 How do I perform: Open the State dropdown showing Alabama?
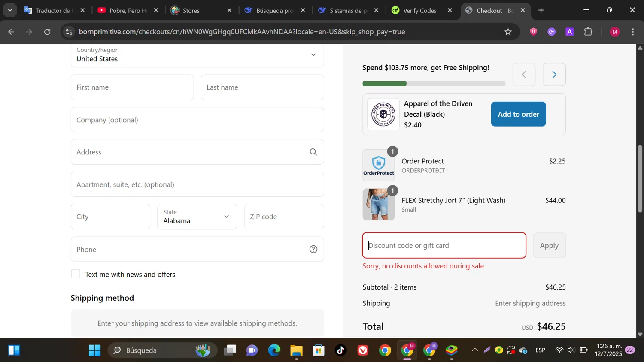[197, 217]
